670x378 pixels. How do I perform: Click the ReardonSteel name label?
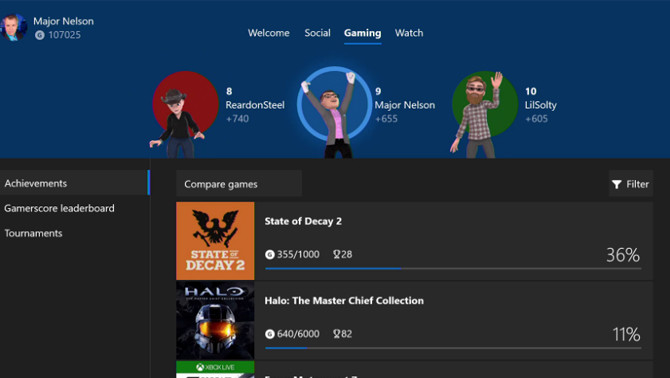[x=255, y=105]
